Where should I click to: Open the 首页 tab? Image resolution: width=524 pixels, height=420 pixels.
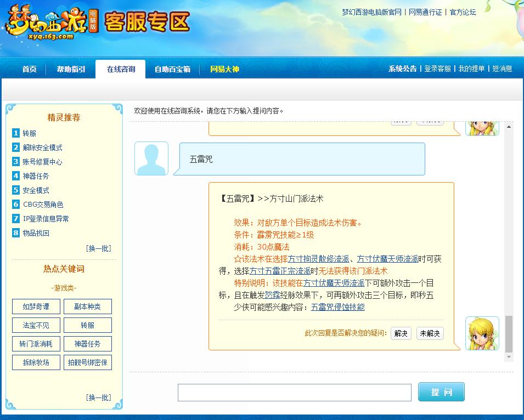30,69
